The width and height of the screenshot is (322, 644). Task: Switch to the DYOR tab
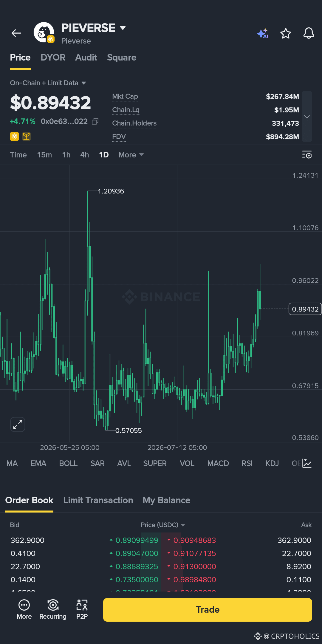(53, 58)
